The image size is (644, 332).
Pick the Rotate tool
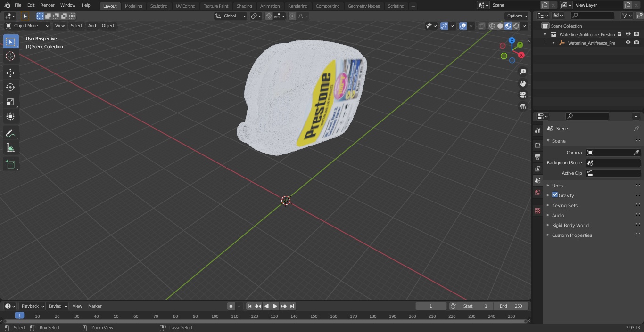click(10, 87)
